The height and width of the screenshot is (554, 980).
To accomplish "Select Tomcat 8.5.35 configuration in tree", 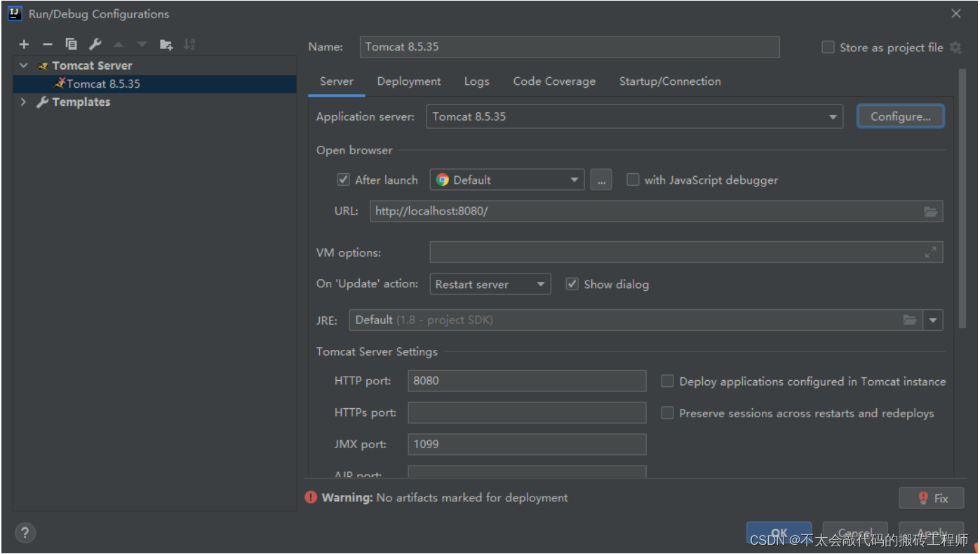I will 155,83.
